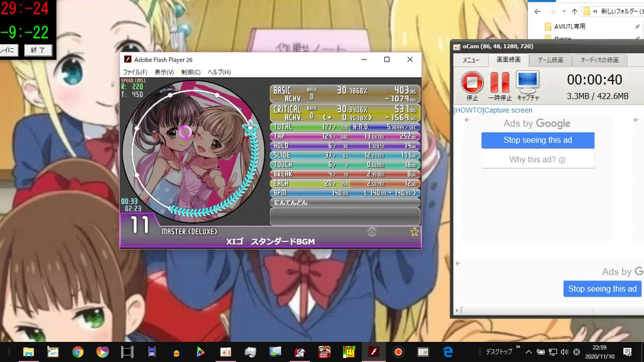Click the BPM stats row

pyautogui.click(x=345, y=193)
